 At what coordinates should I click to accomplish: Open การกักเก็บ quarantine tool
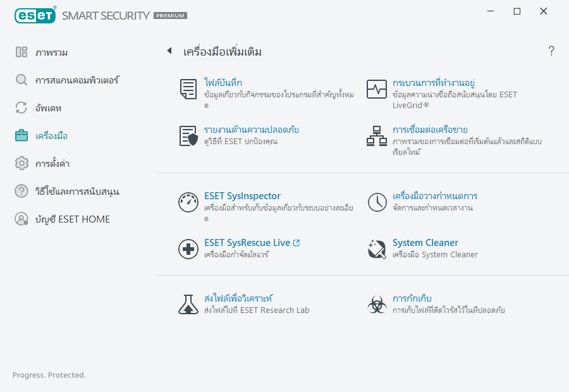click(x=413, y=297)
